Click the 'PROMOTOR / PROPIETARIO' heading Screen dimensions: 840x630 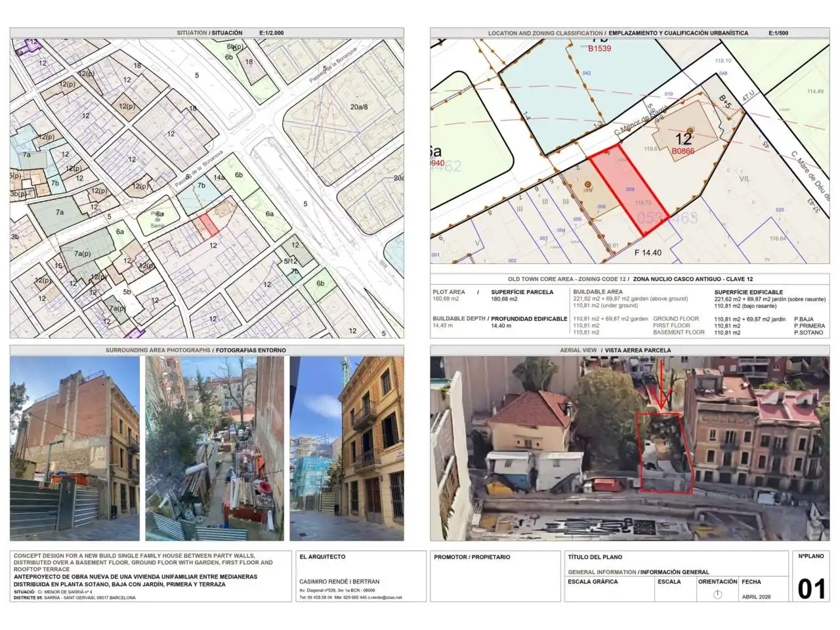point(472,557)
